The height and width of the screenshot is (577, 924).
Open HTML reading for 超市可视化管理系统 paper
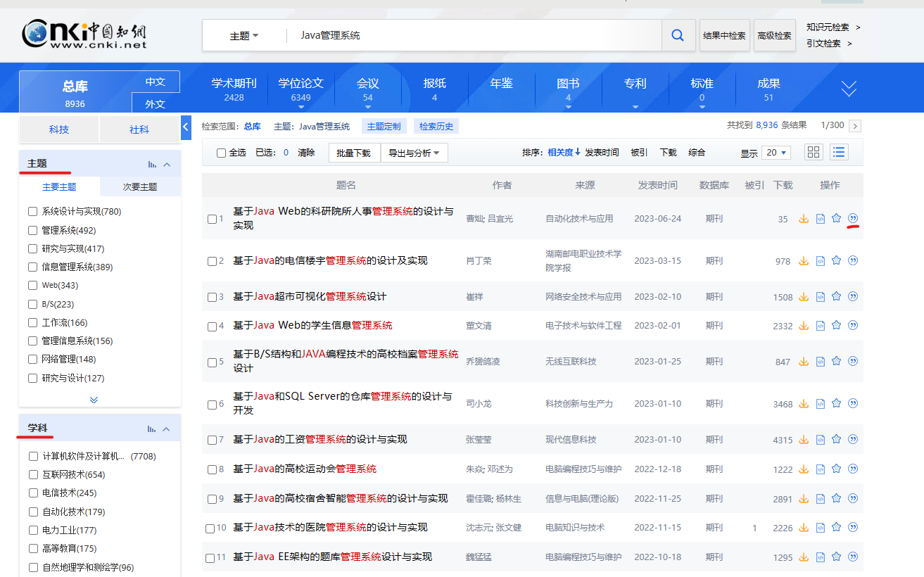(x=820, y=297)
